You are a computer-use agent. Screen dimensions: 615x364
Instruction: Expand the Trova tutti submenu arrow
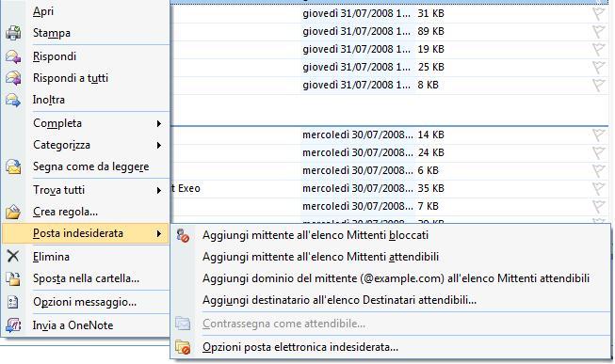pyautogui.click(x=159, y=190)
